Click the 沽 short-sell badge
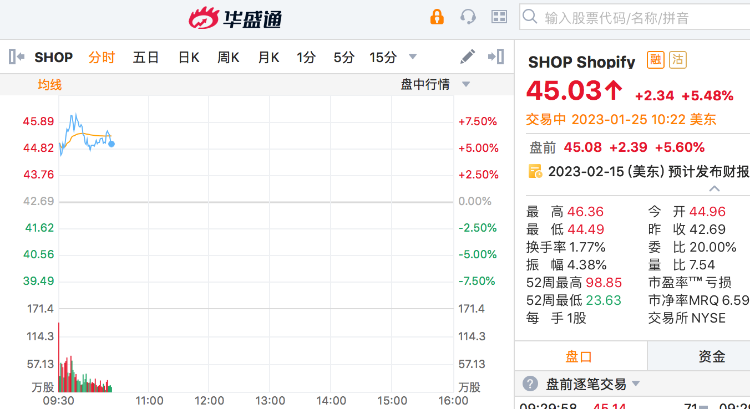750x409 pixels. click(x=678, y=60)
